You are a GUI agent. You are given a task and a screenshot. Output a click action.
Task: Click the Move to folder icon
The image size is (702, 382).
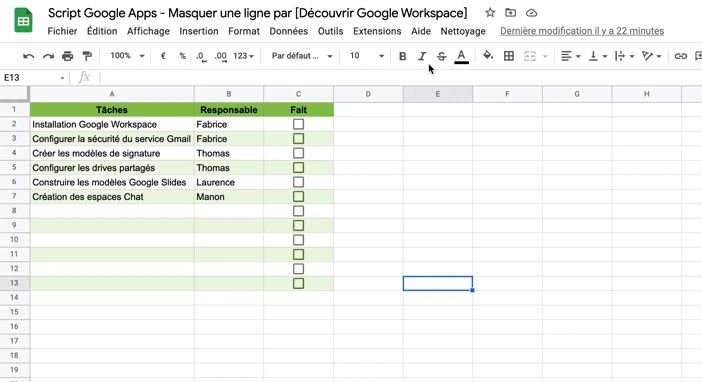(x=510, y=13)
